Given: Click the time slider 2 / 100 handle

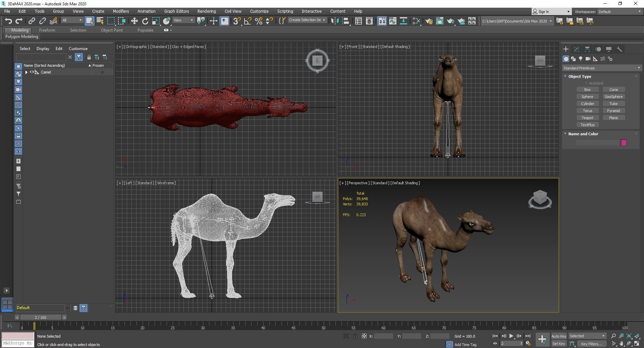Looking at the screenshot, I should tap(41, 317).
